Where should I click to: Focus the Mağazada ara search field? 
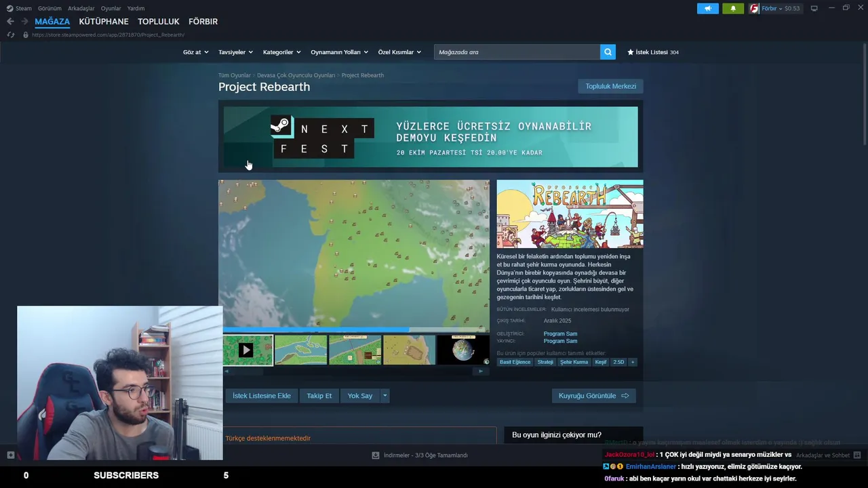pos(517,52)
